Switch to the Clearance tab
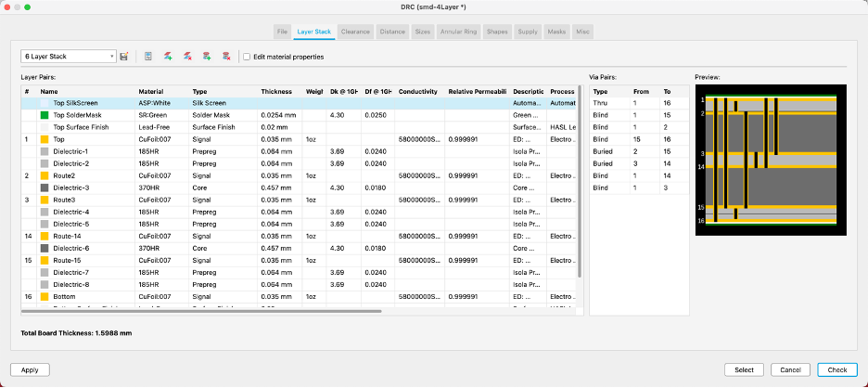 355,32
